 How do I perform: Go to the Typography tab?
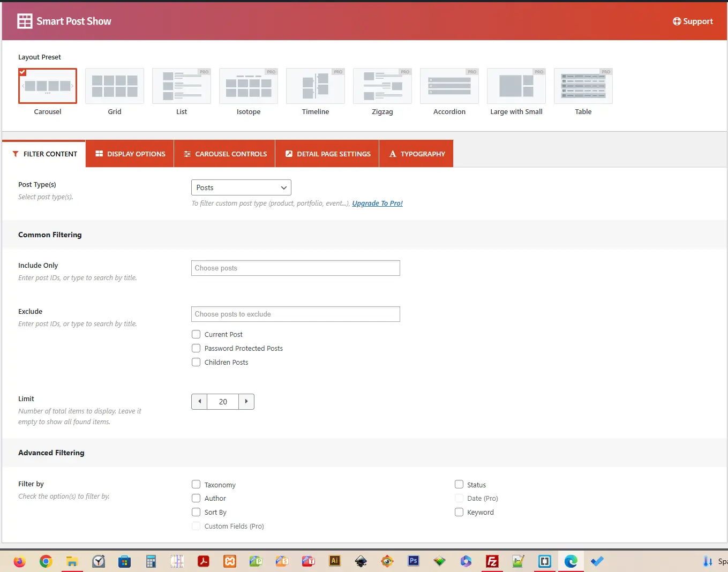[417, 154]
